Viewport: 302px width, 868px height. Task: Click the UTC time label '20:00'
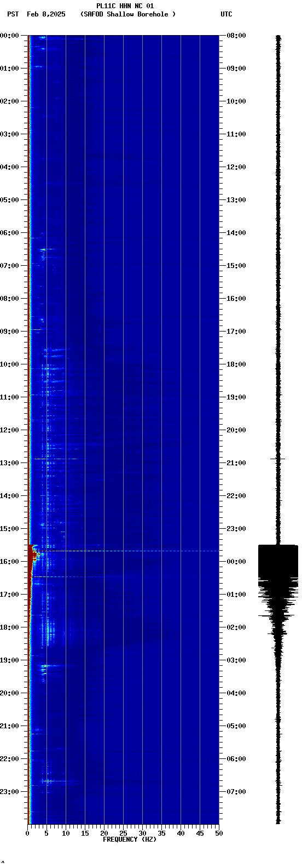(236, 430)
